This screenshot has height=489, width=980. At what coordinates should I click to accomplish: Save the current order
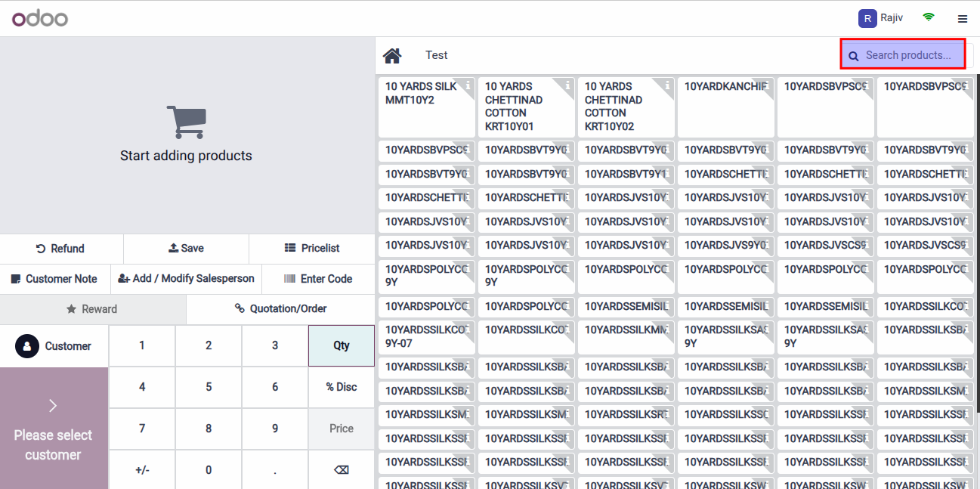[186, 249]
